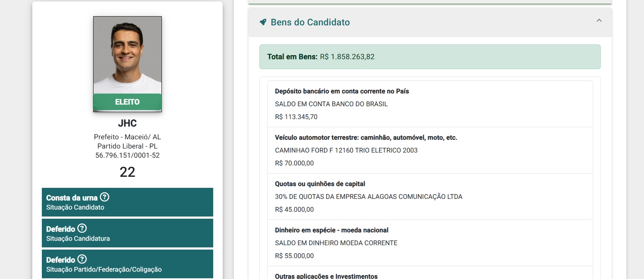Click the help icon for Situação Candidatura
This screenshot has width=644, height=279.
82,228
